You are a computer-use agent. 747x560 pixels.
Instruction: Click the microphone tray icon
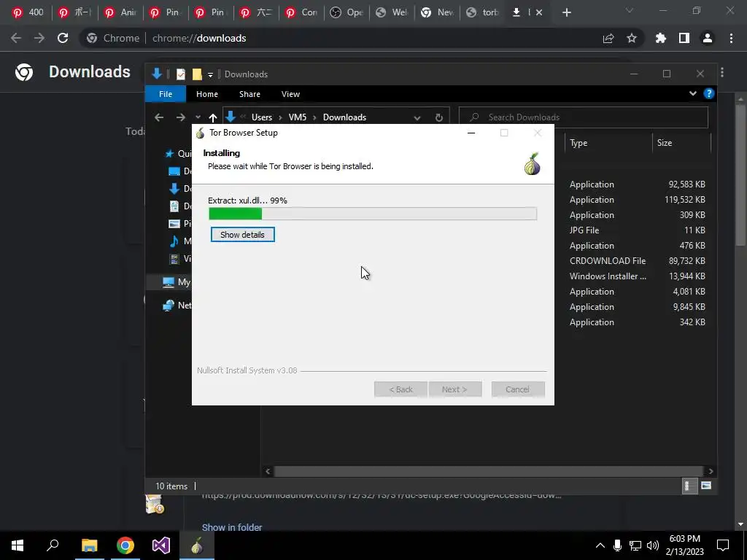point(617,545)
